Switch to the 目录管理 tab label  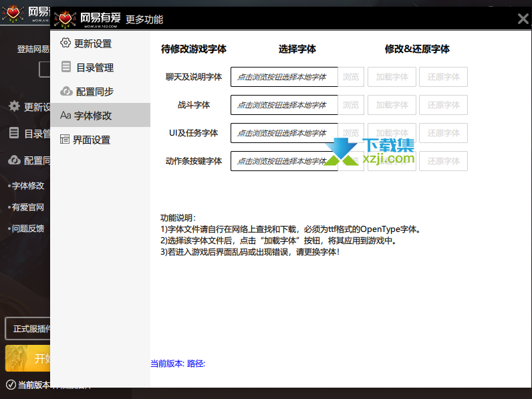(x=94, y=68)
